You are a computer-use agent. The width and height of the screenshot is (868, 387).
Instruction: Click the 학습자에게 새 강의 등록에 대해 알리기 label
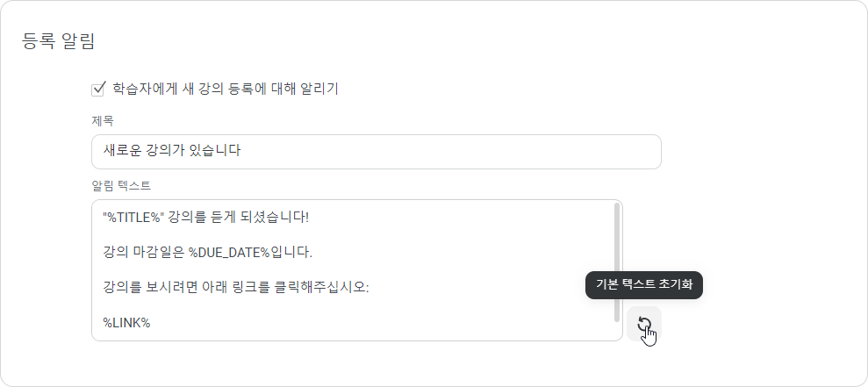point(226,89)
